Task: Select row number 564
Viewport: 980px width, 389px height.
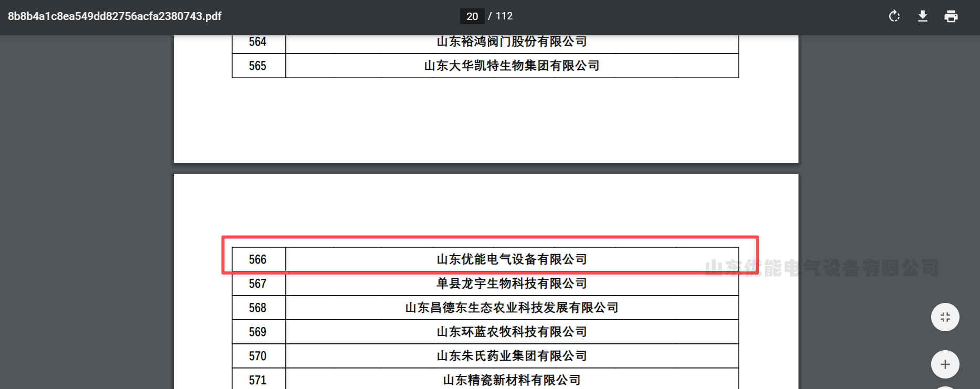Action: [258, 41]
